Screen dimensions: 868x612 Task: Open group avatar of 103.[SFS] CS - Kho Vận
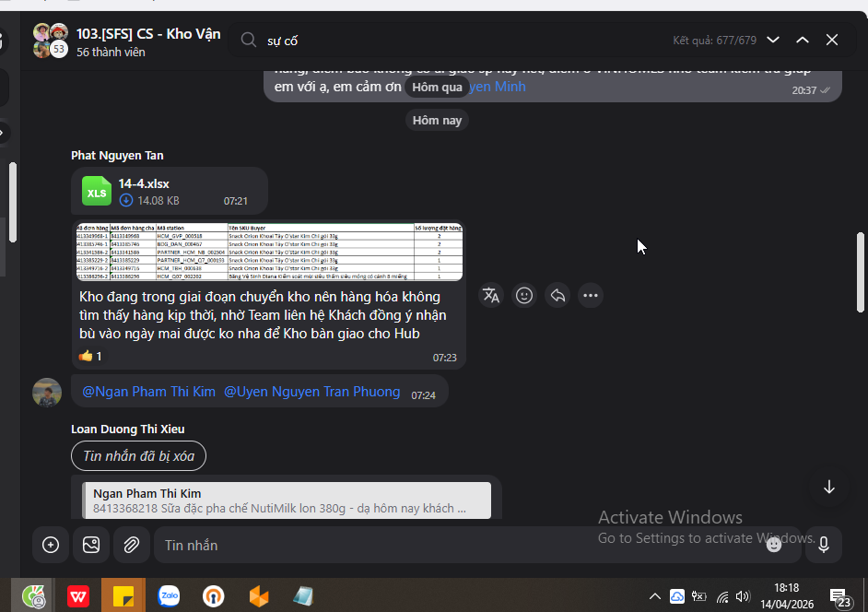tap(51, 41)
